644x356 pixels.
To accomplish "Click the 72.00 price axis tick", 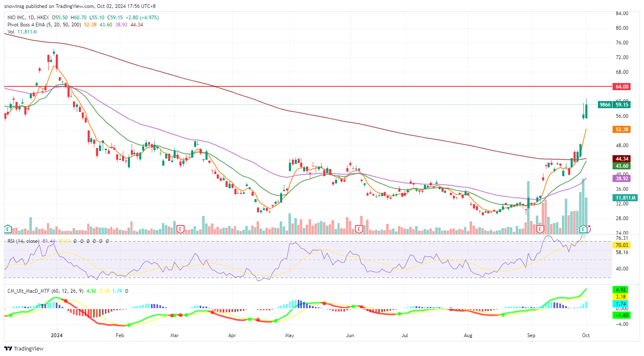I will coord(622,57).
